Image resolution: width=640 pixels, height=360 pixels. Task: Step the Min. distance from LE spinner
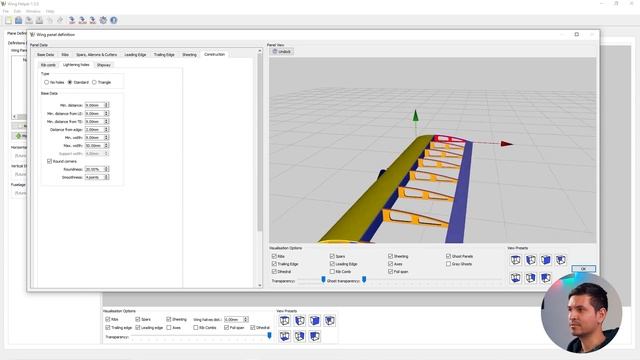click(107, 113)
